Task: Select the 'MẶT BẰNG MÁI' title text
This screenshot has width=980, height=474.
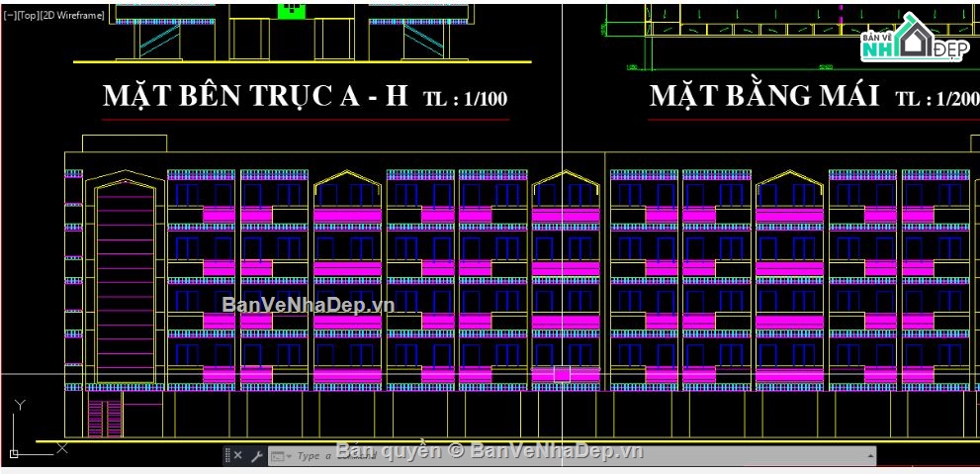Action: (763, 96)
